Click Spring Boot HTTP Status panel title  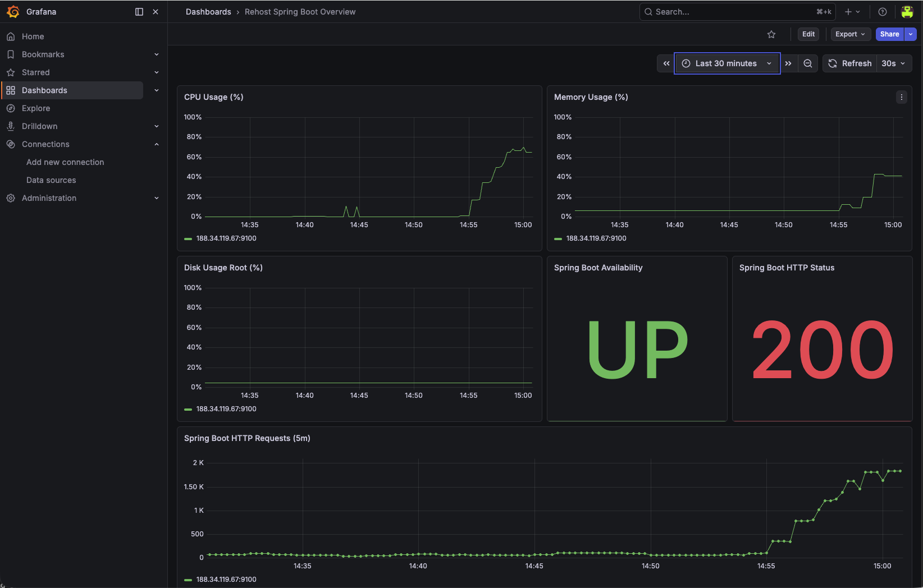[x=787, y=268]
